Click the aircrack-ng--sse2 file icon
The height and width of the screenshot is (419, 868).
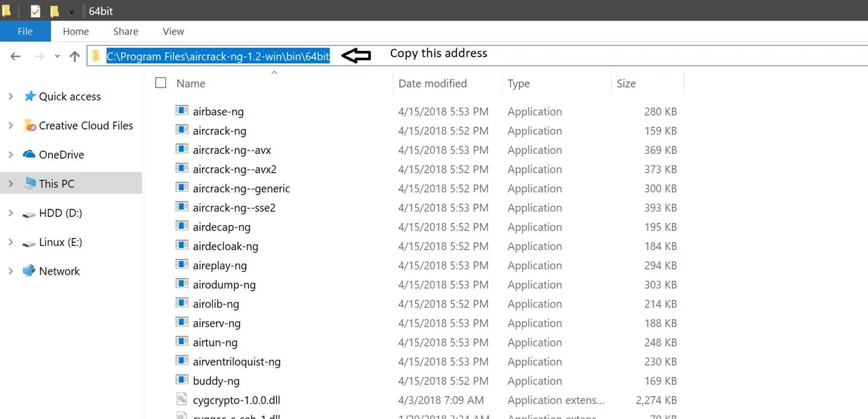pyautogui.click(x=182, y=207)
